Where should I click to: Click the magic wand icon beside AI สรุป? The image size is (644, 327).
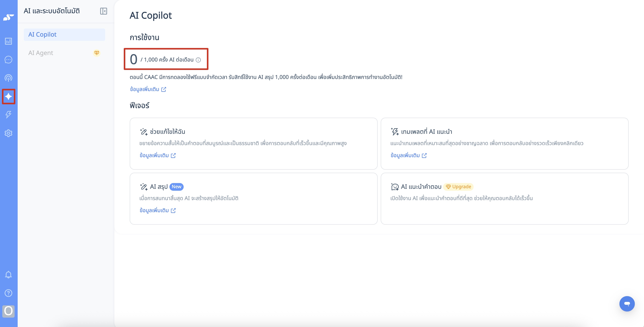(x=144, y=187)
